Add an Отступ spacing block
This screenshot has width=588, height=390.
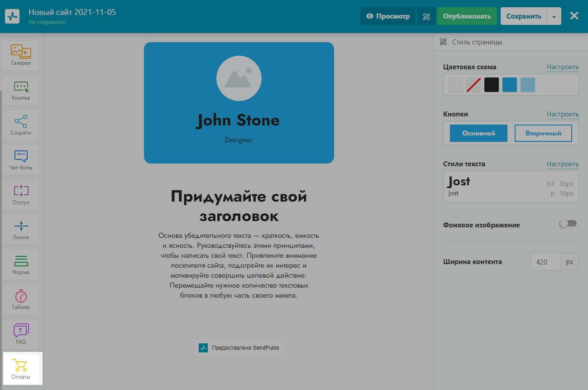pos(21,195)
